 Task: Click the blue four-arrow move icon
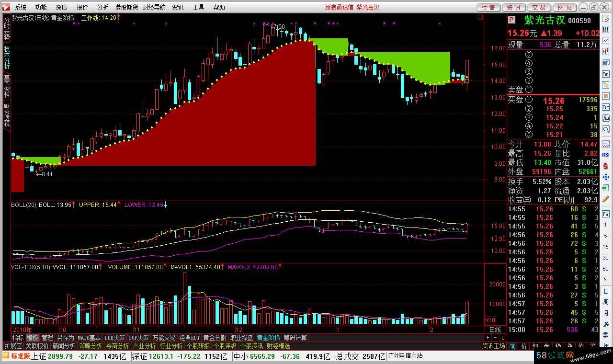point(606,177)
